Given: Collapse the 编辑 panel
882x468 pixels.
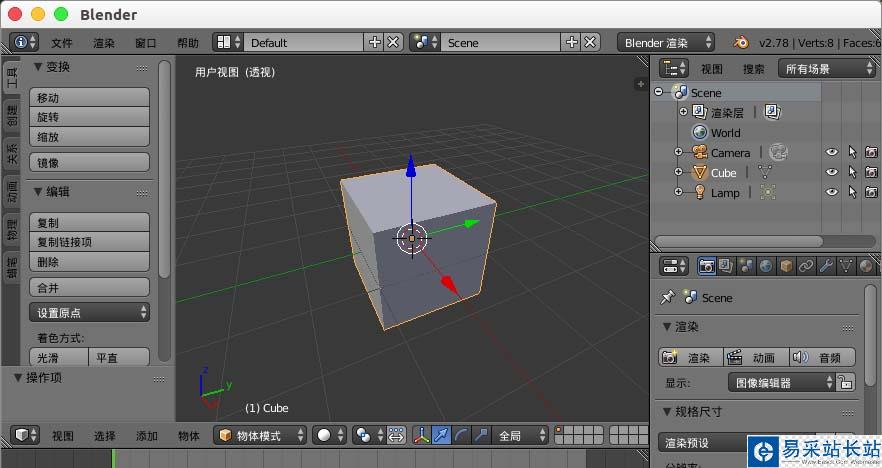Looking at the screenshot, I should click(38, 191).
